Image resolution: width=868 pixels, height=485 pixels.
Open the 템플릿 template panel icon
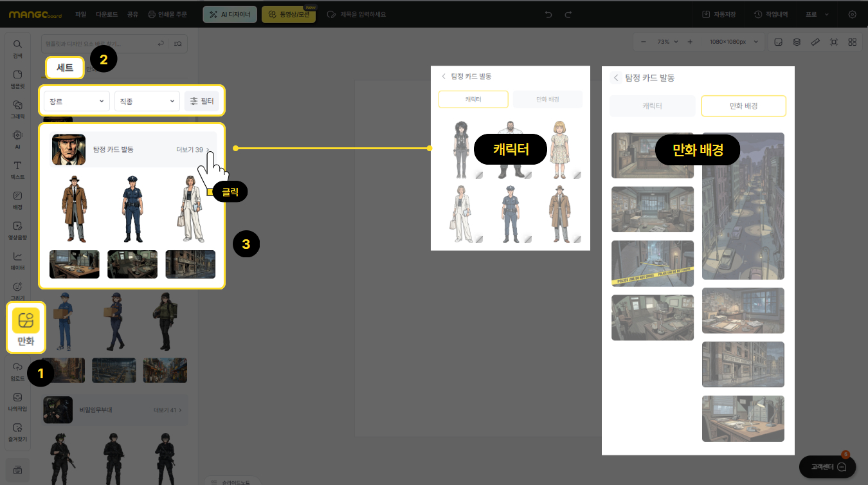[x=17, y=78]
